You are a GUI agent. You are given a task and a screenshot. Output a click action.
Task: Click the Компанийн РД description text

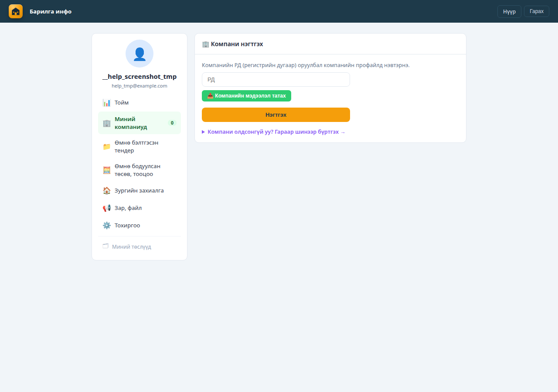(306, 65)
